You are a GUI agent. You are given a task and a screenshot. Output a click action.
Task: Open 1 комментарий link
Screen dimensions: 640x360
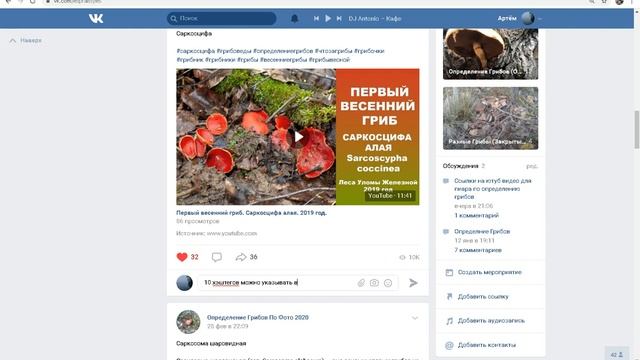pos(476,215)
